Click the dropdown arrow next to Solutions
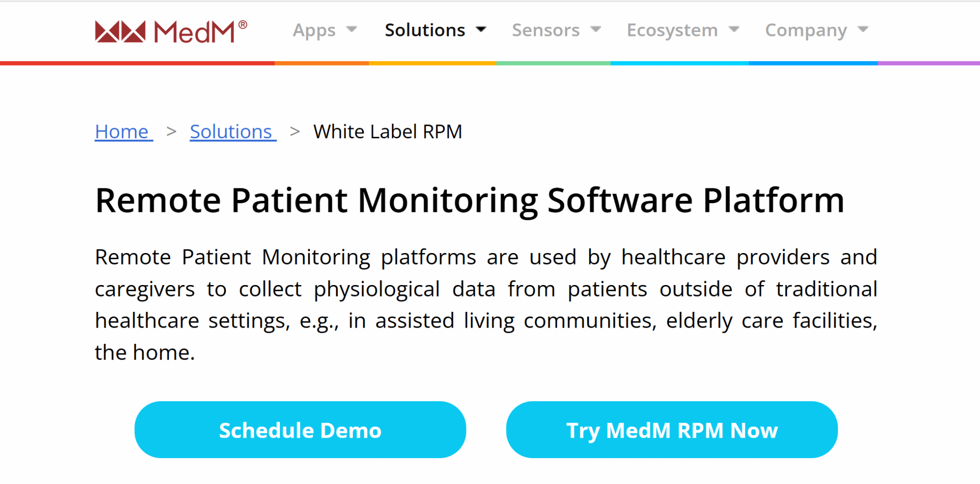The image size is (980, 484). tap(481, 30)
